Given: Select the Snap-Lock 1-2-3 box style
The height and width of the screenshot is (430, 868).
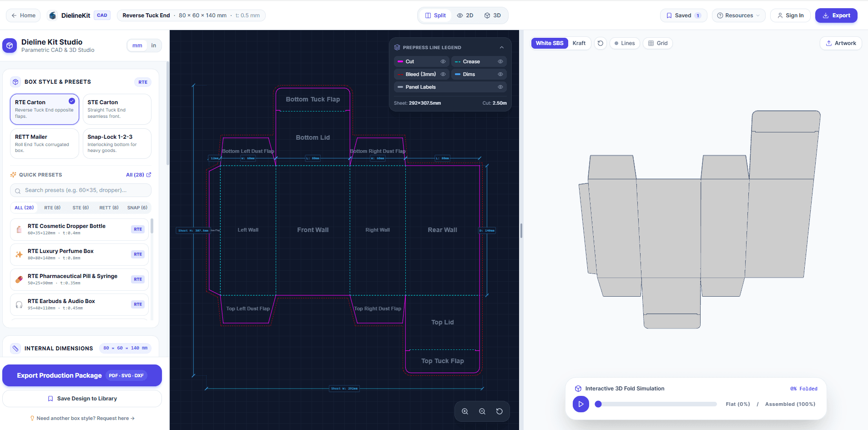Looking at the screenshot, I should [x=117, y=143].
